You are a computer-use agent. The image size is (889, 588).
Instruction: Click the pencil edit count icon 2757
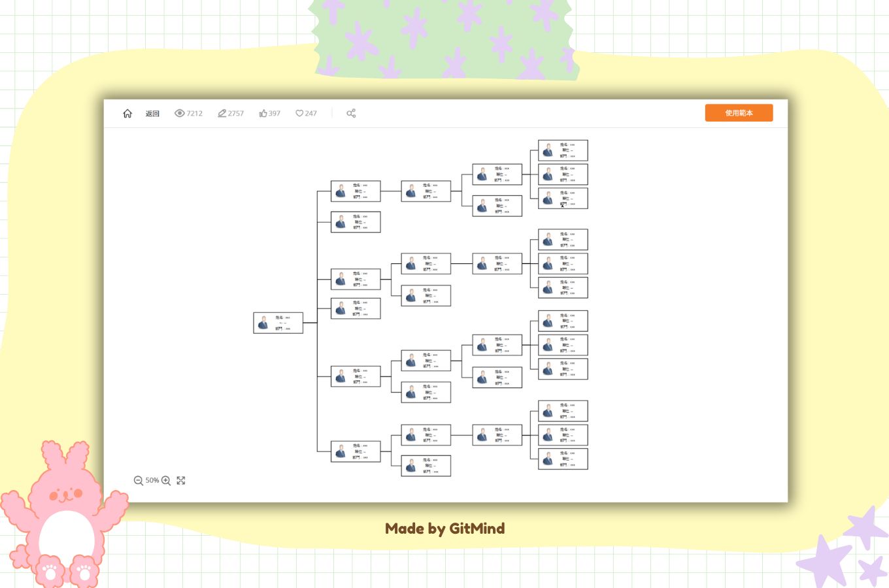coord(222,113)
